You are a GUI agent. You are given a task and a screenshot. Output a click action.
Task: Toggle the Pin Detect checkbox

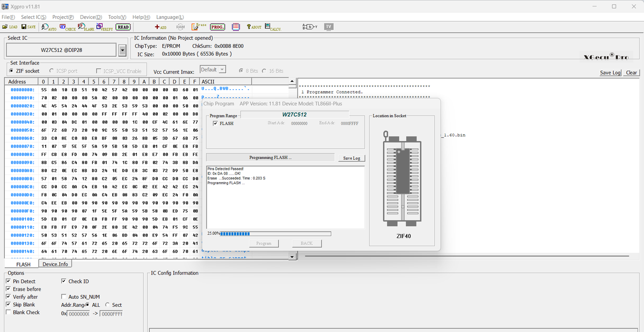click(8, 281)
